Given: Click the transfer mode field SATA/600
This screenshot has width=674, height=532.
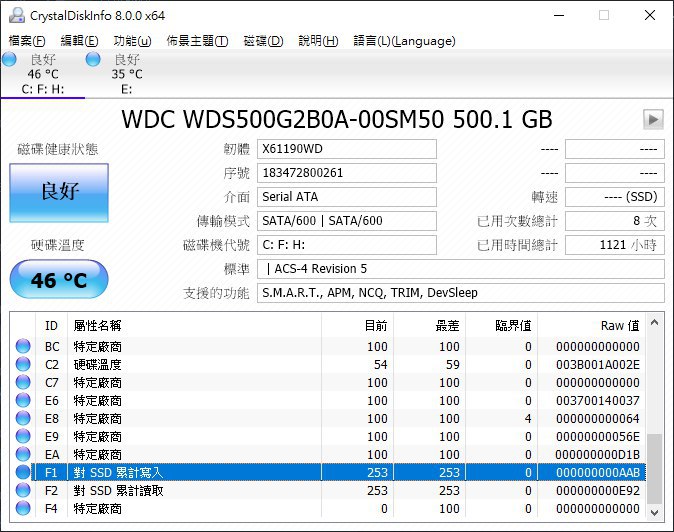Looking at the screenshot, I should pos(347,221).
